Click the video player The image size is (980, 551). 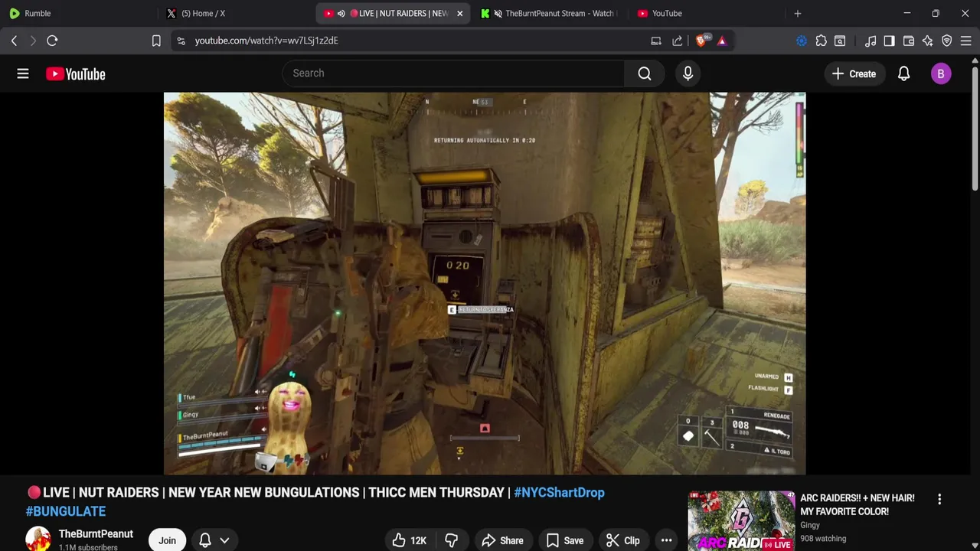485,283
